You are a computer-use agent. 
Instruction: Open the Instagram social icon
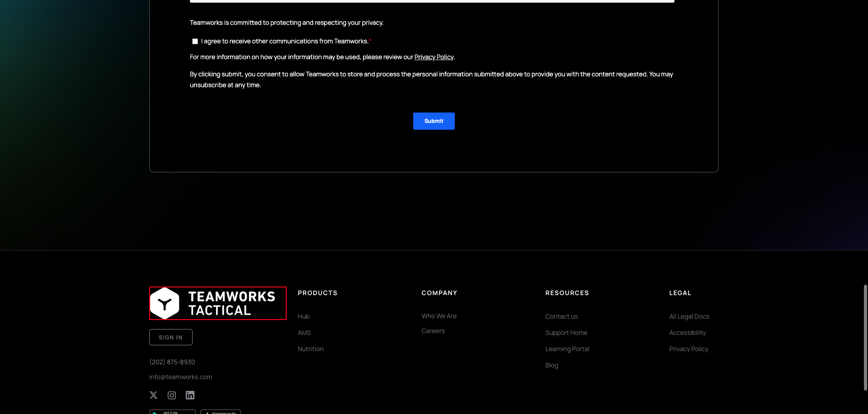pyautogui.click(x=171, y=395)
